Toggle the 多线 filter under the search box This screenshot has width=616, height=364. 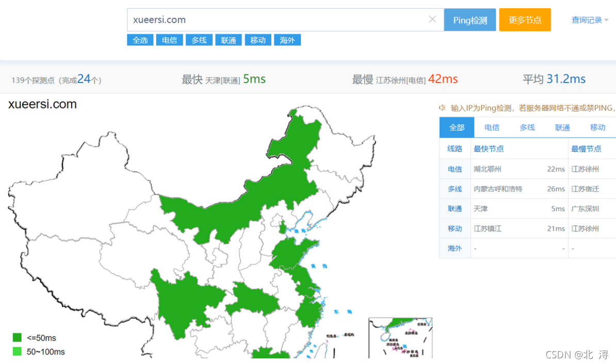coord(199,40)
